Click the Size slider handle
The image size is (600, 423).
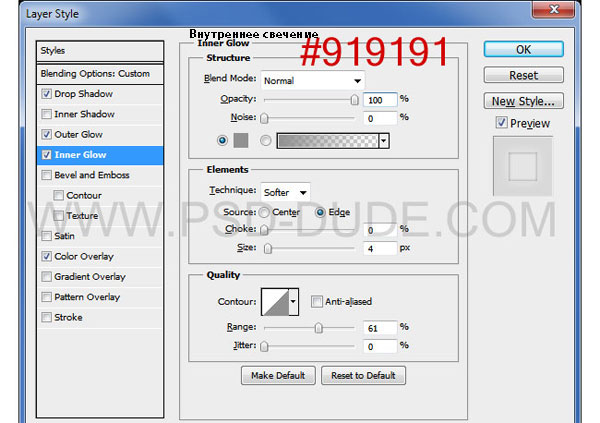pos(268,248)
